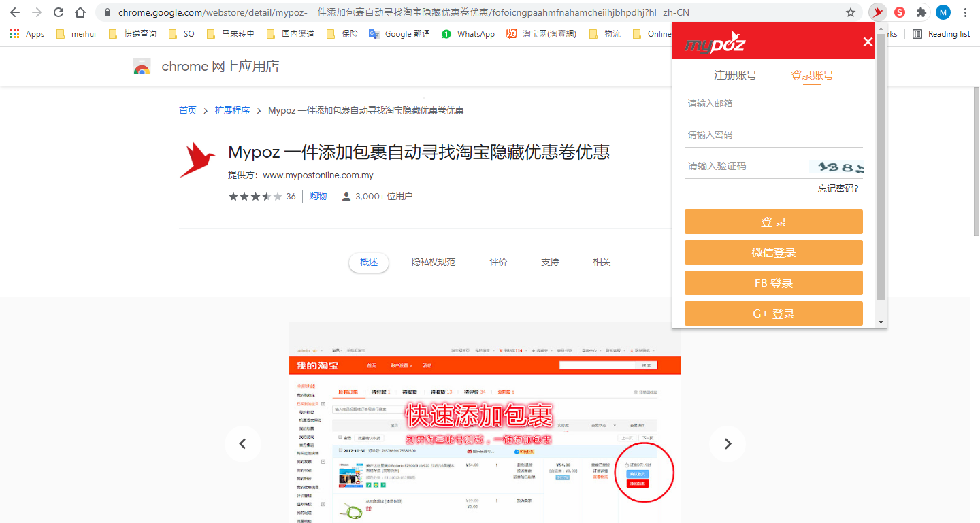This screenshot has width=980, height=523.
Task: Open the 36 ratings count
Action: coord(291,197)
